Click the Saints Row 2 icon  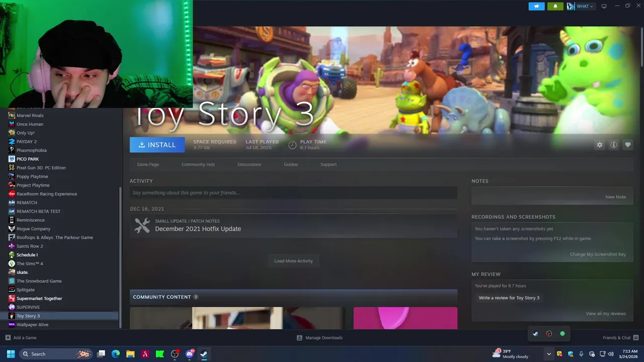point(12,246)
